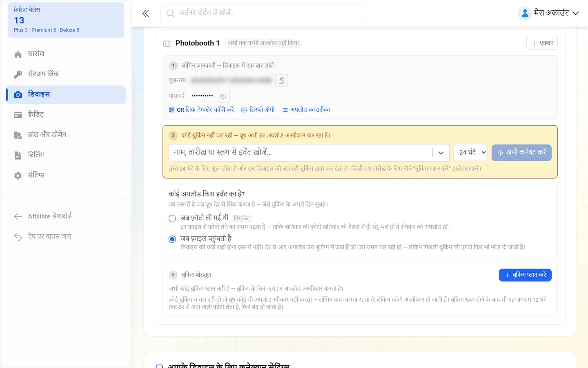The image size is (588, 368).
Task: Click the brush icon for ब्रांड और डोमेन
Action: (18, 135)
